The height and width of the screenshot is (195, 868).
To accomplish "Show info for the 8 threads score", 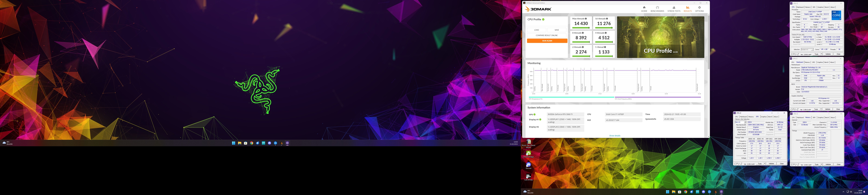I will click(x=583, y=33).
